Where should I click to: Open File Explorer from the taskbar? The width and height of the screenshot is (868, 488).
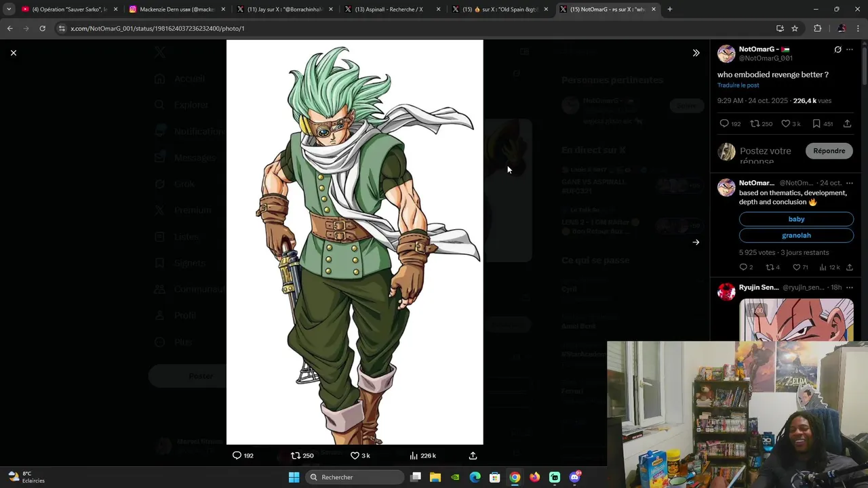[x=435, y=477]
